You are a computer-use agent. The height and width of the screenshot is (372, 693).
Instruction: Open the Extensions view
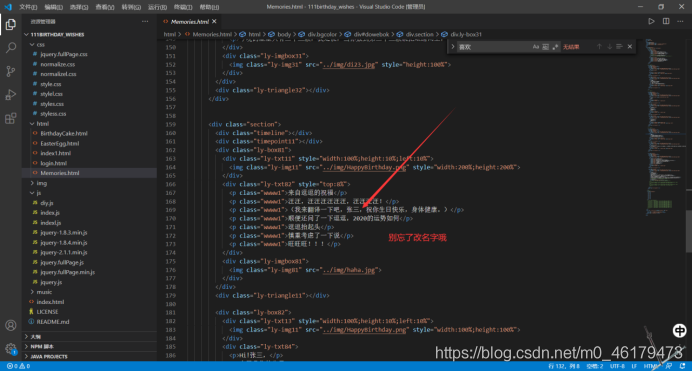click(11, 118)
